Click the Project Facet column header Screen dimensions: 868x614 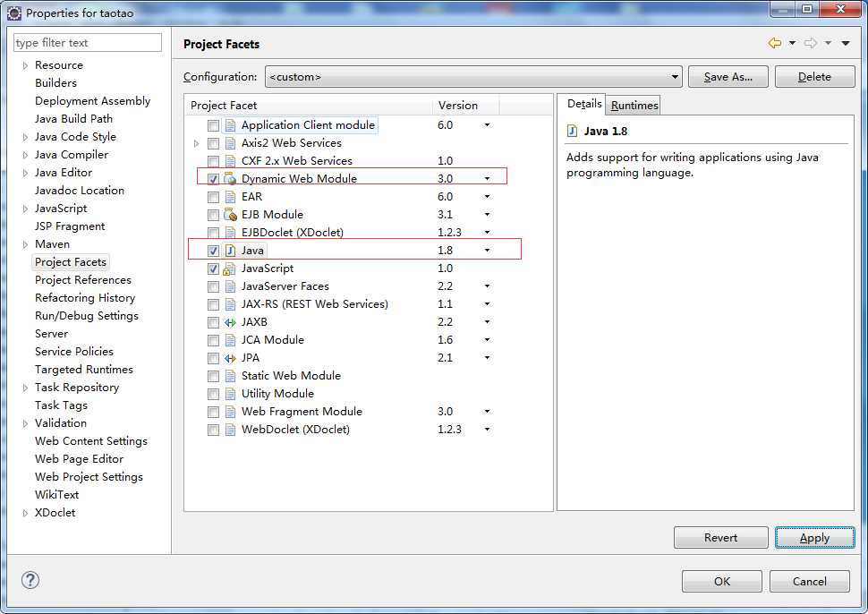309,106
